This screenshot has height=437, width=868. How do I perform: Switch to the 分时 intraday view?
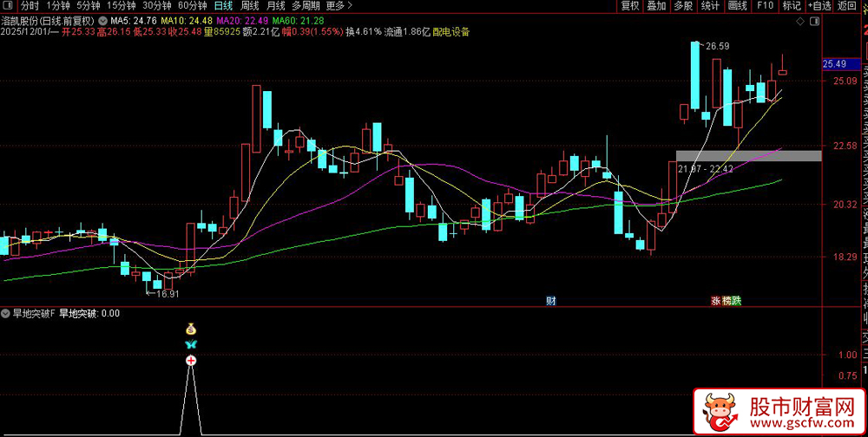30,6
